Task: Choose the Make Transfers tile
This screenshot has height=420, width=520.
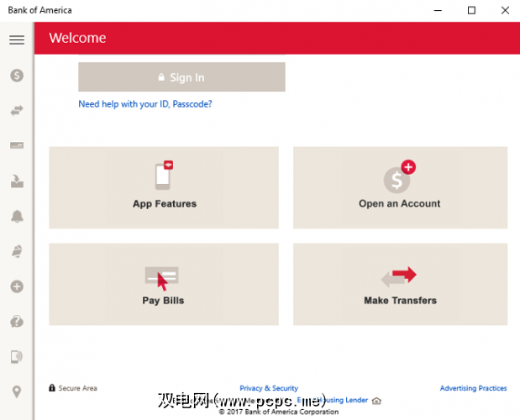Action: [x=400, y=284]
